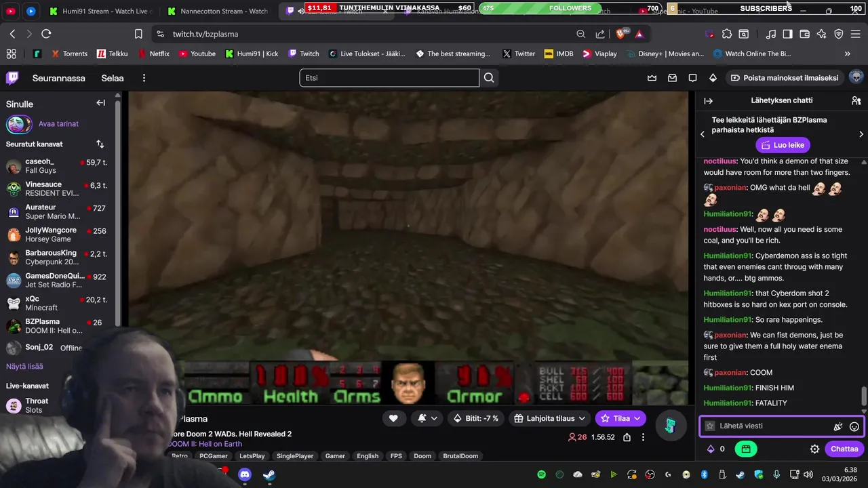Open Steam taskbar icon
The width and height of the screenshot is (868, 488).
click(x=269, y=474)
